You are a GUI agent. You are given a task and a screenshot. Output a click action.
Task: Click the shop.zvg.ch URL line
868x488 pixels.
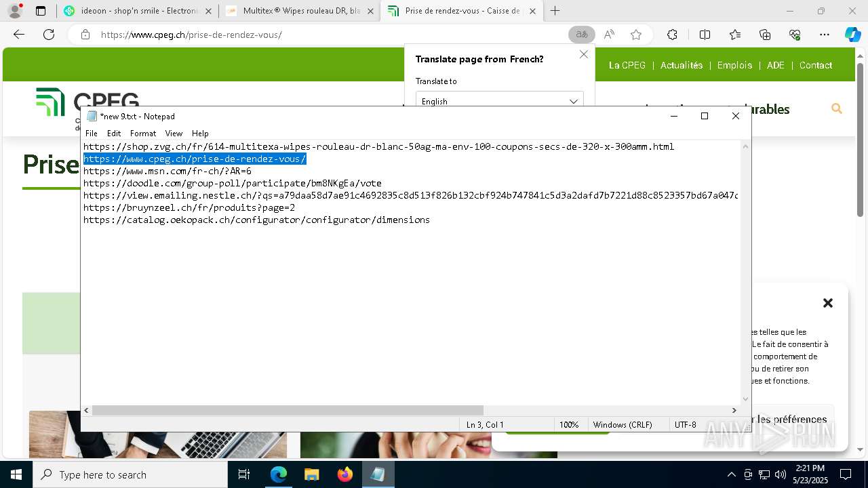point(378,146)
